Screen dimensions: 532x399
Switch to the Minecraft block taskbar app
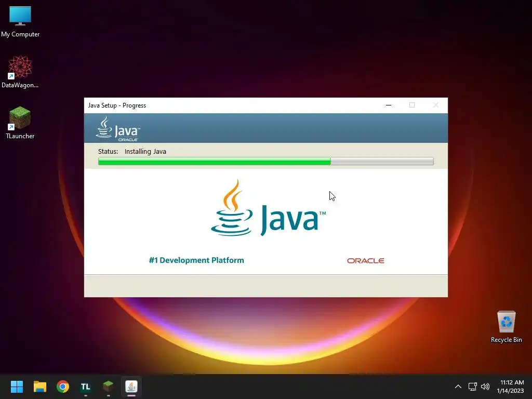coord(108,387)
